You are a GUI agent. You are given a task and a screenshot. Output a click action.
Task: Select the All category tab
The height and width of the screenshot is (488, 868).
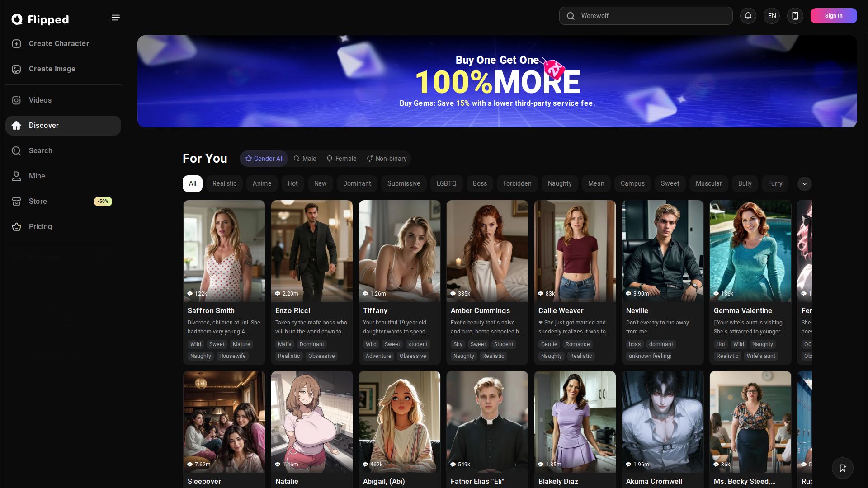[x=193, y=183]
